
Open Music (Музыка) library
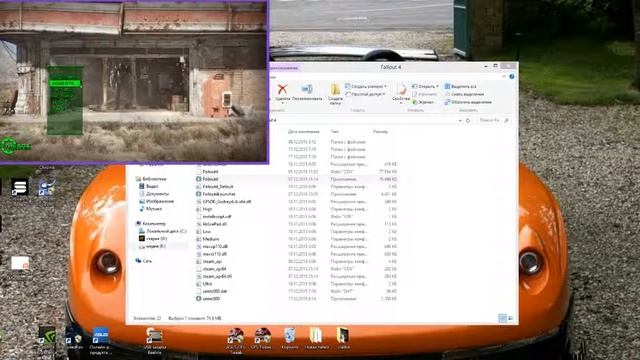click(151, 209)
